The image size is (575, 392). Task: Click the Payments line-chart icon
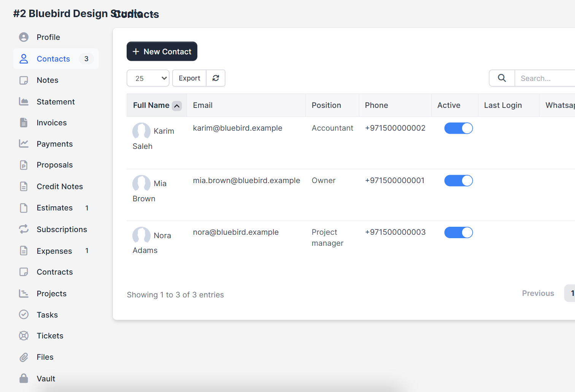pos(24,144)
